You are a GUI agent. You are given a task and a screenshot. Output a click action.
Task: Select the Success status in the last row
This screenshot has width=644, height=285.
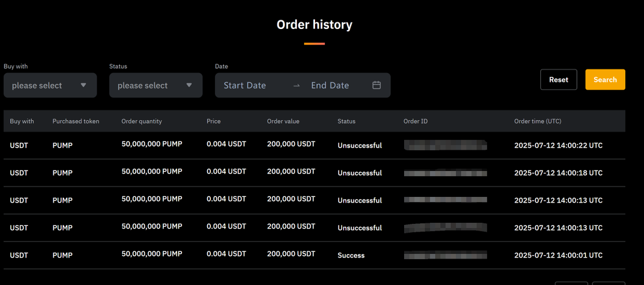[351, 255]
